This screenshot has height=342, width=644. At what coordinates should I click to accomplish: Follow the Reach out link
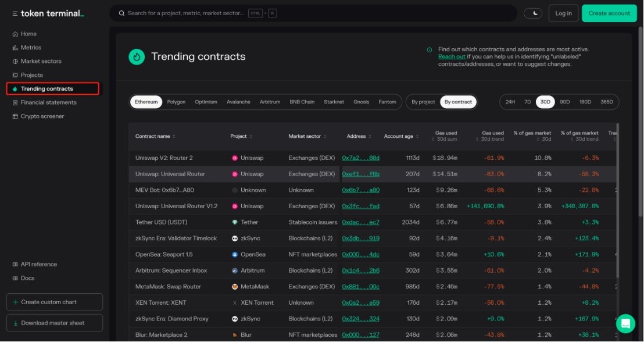(x=452, y=57)
